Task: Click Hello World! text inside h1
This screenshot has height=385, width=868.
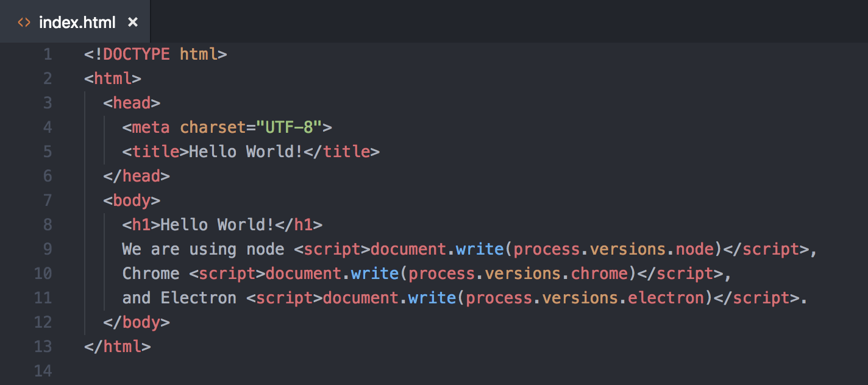Action: click(x=217, y=225)
